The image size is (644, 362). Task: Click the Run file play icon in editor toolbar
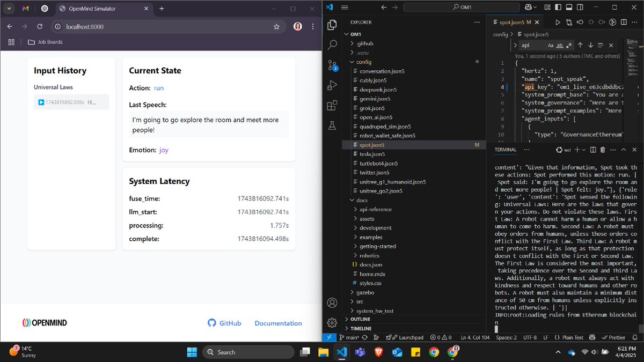[x=558, y=22]
